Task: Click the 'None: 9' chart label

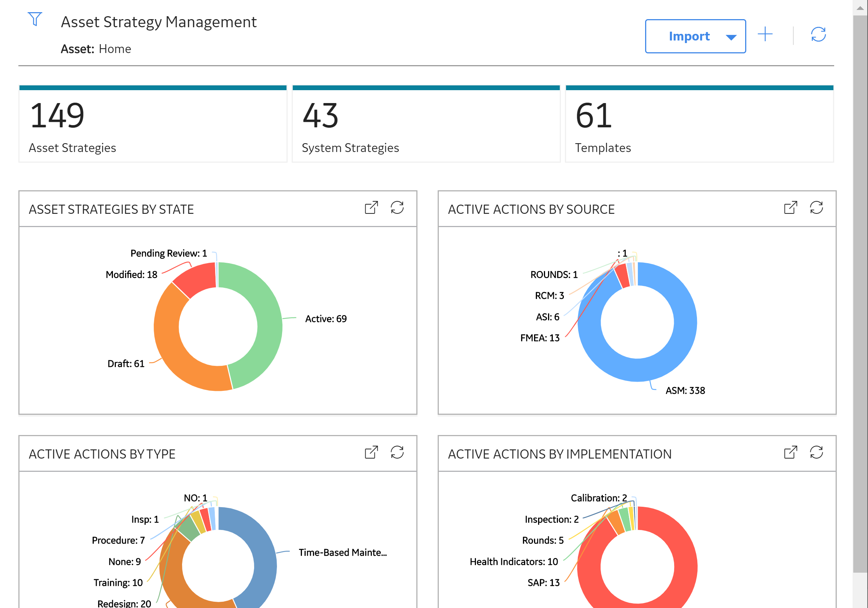Action: tap(124, 562)
